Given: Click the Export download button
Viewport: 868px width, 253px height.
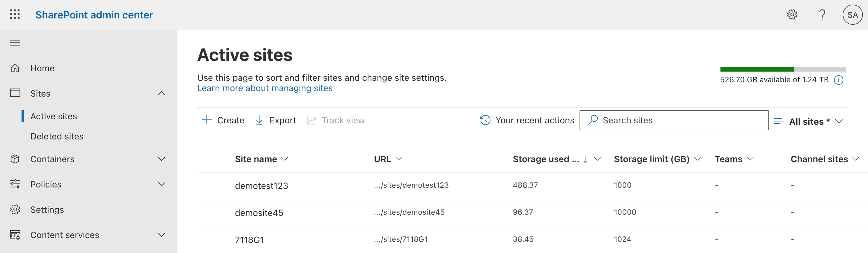Looking at the screenshot, I should [276, 120].
